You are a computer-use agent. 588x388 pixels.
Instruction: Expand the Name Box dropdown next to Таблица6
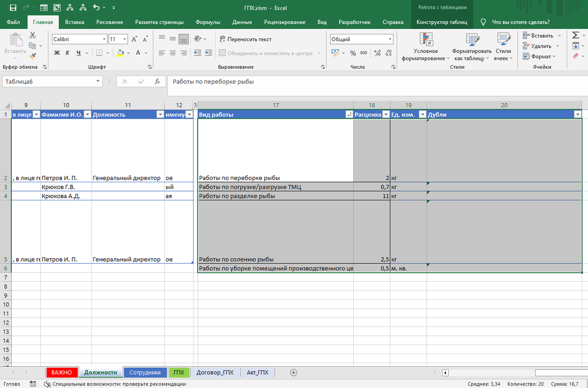[x=98, y=82]
